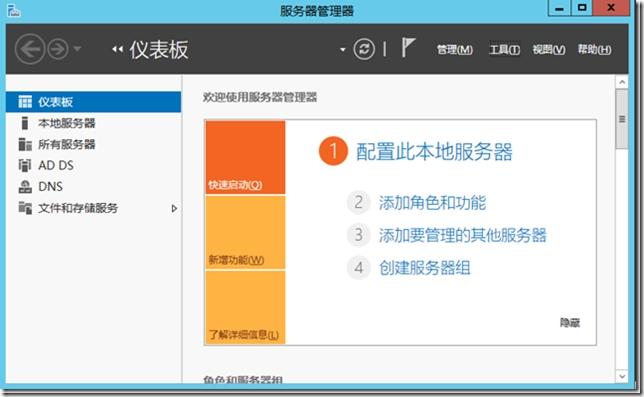The width and height of the screenshot is (644, 397).
Task: Click the orange step 1 circle
Action: [333, 151]
